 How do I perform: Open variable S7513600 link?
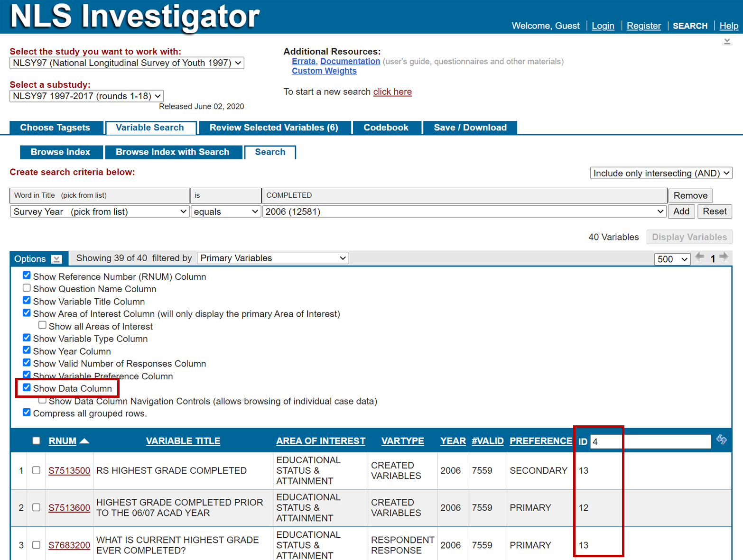tap(69, 507)
